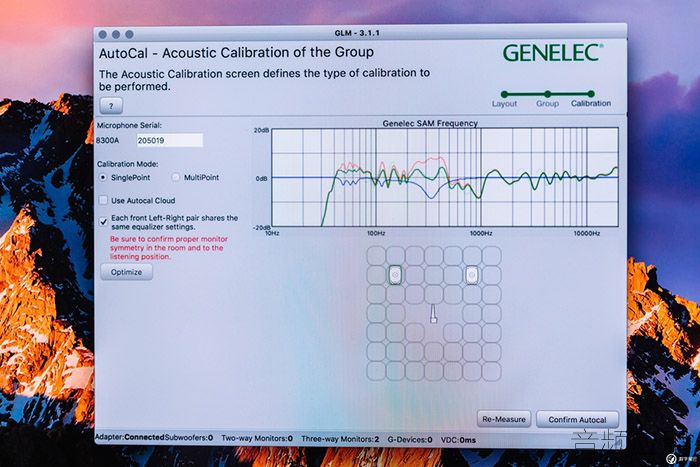
Task: Select the MultiPoint calibration mode
Action: (176, 177)
